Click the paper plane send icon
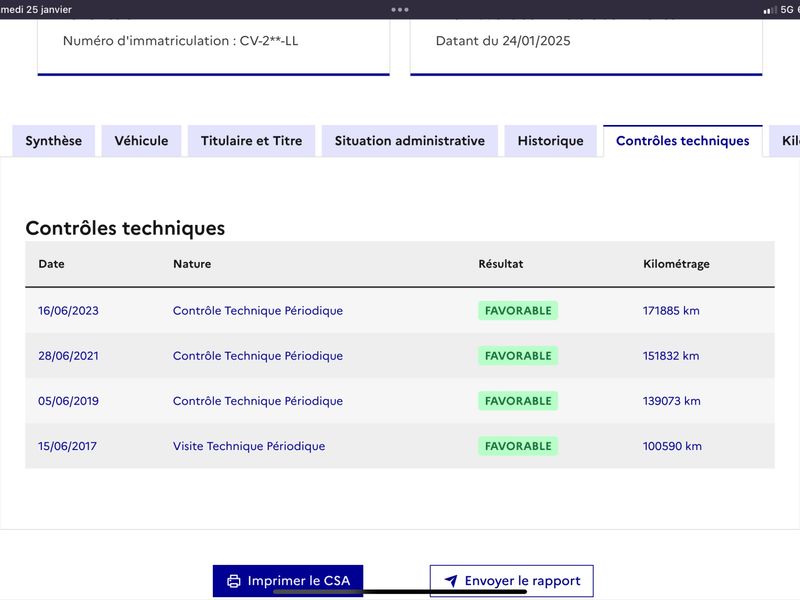This screenshot has width=800, height=600. point(451,581)
